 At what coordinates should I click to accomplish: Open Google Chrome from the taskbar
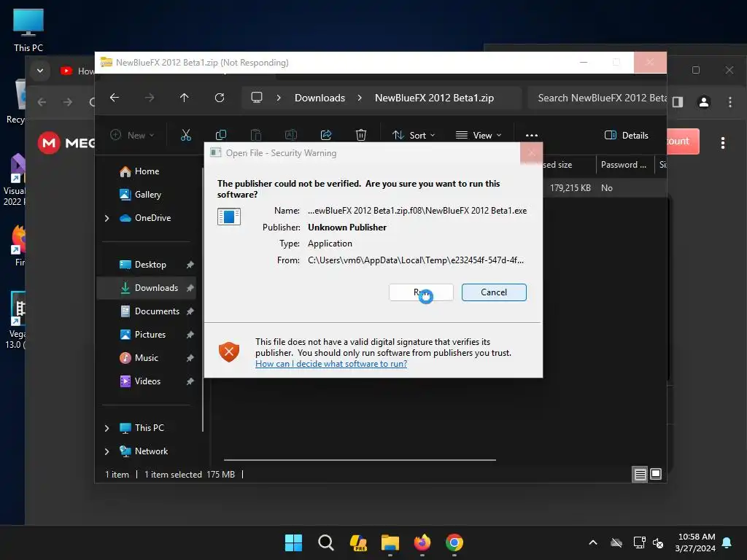(x=454, y=542)
